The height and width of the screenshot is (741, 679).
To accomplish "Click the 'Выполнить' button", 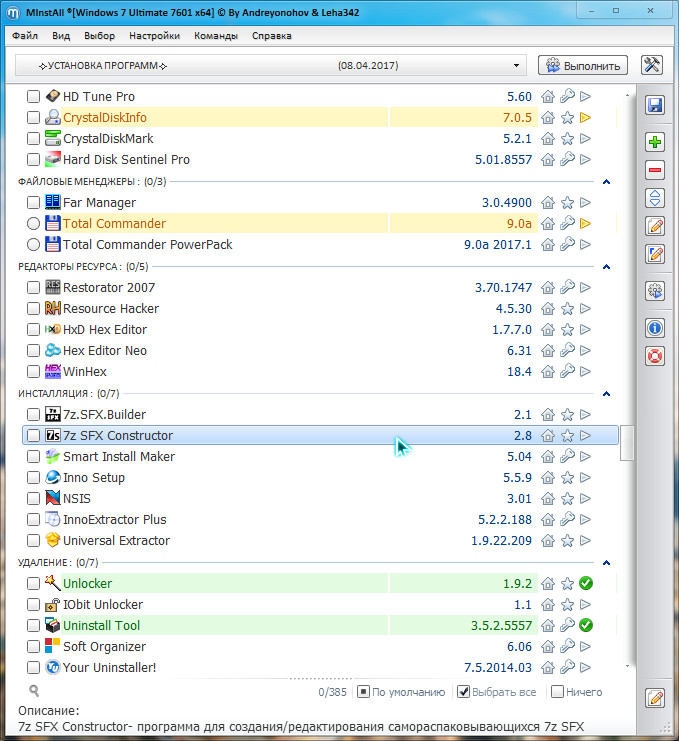I will (x=583, y=65).
